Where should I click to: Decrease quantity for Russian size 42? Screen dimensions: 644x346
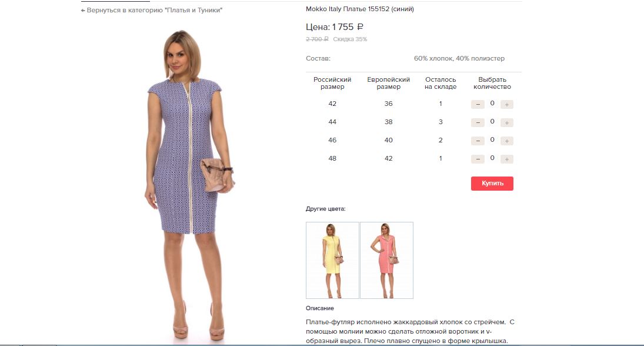coord(478,104)
